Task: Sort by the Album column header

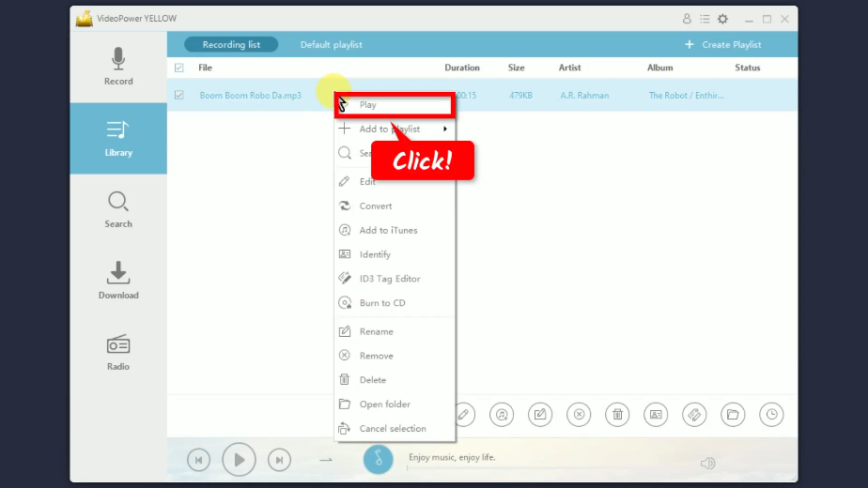Action: click(659, 68)
